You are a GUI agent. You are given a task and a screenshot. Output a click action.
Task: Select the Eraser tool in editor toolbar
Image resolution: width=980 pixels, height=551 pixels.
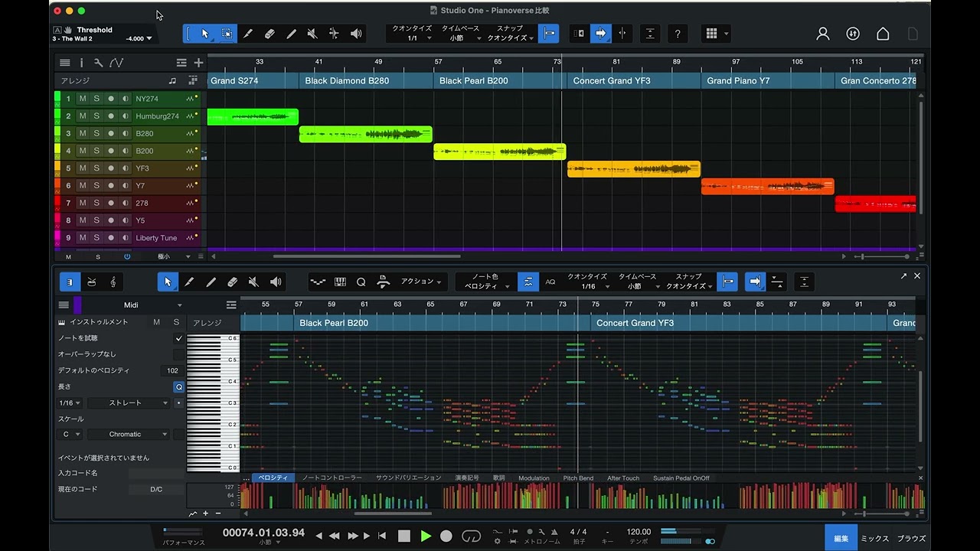click(x=233, y=282)
